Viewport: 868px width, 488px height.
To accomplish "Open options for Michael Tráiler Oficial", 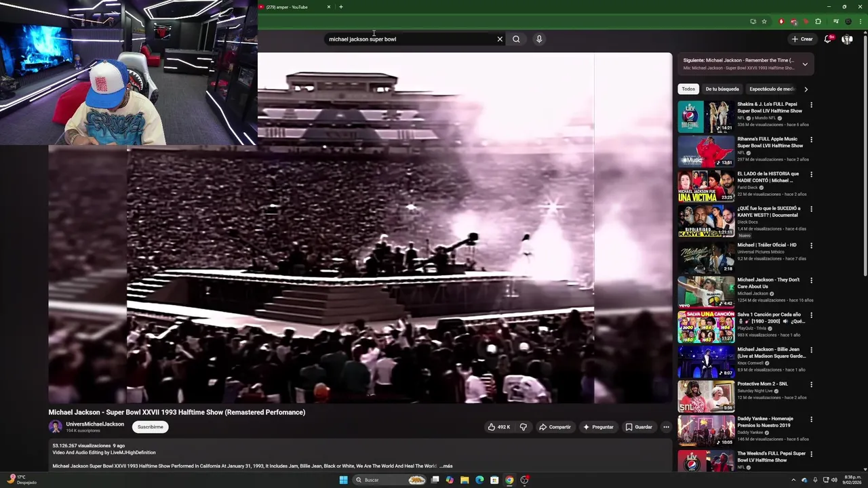I will tap(811, 245).
